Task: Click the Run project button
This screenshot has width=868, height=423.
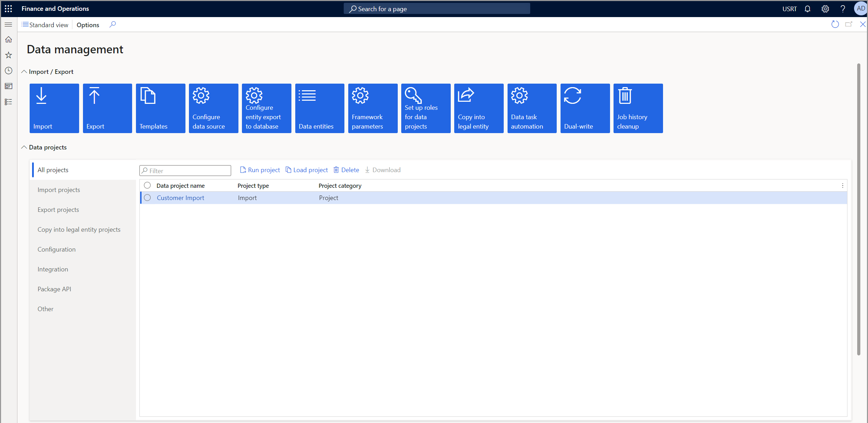Action: pyautogui.click(x=260, y=170)
